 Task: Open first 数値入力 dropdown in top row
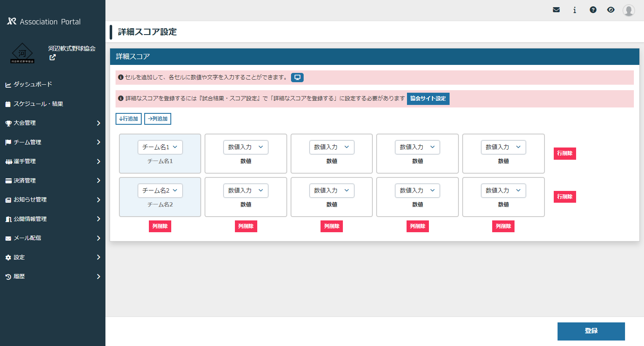pyautogui.click(x=245, y=147)
